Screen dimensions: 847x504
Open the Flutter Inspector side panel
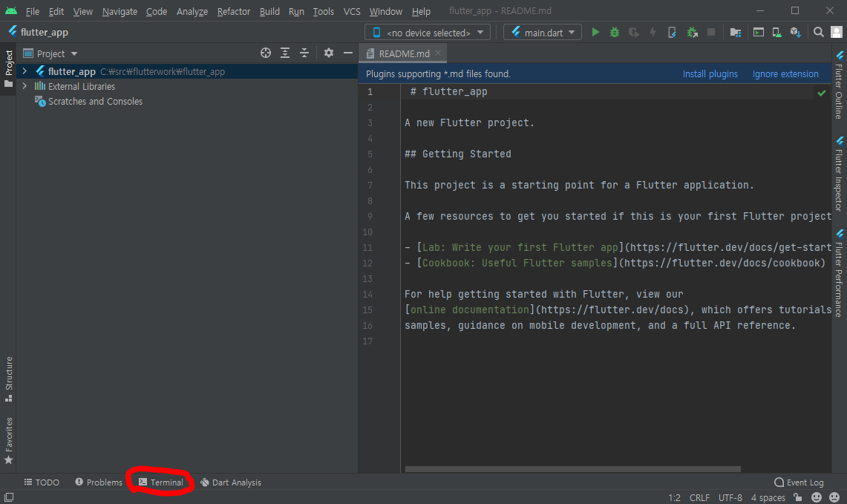pos(839,174)
